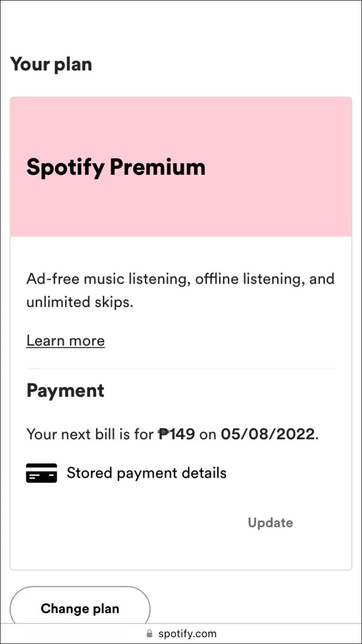Click the next bill date 05/08/2022
The height and width of the screenshot is (644, 362).
[268, 434]
